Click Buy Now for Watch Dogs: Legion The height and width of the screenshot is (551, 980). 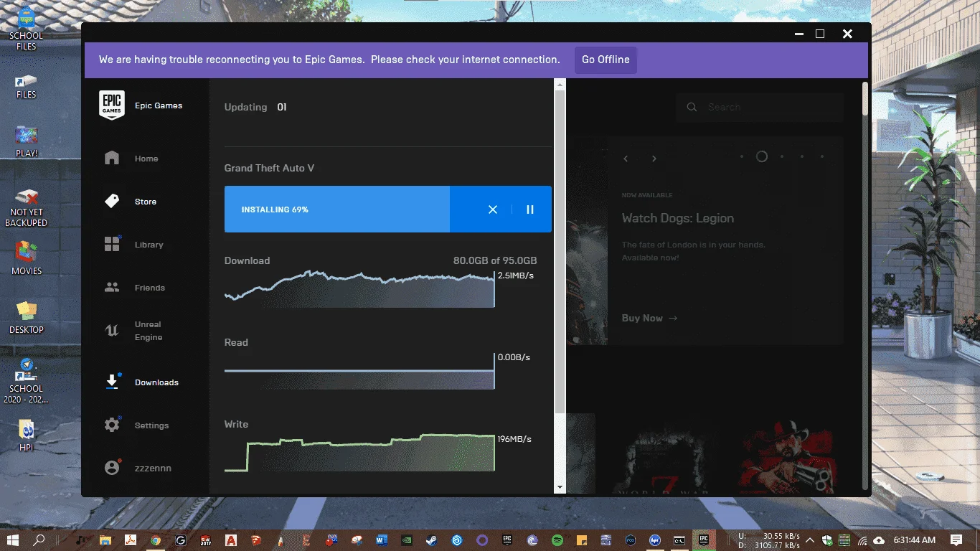pos(649,318)
